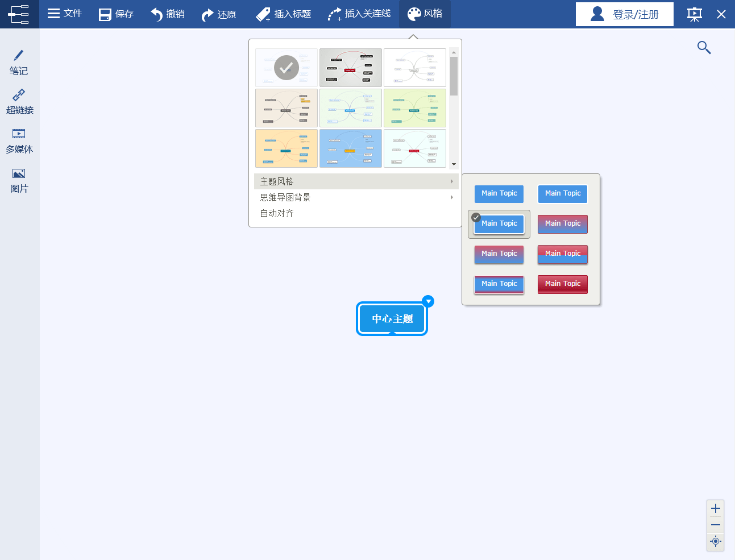Undo the last action with 撤销

click(x=168, y=14)
